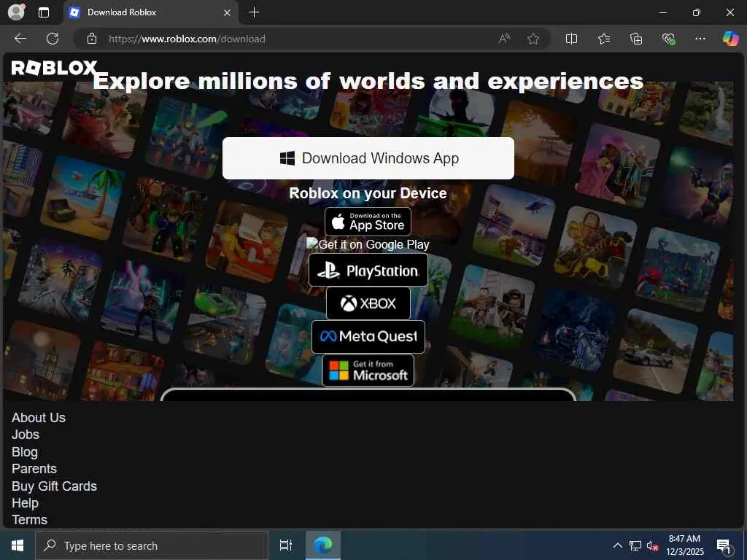
Task: Open the Get it from Microsoft badge
Action: pos(368,370)
